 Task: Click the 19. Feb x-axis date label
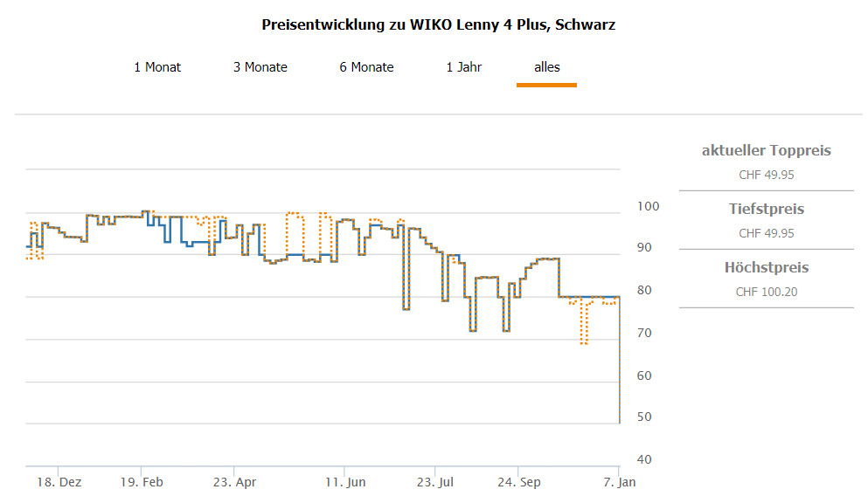click(142, 482)
